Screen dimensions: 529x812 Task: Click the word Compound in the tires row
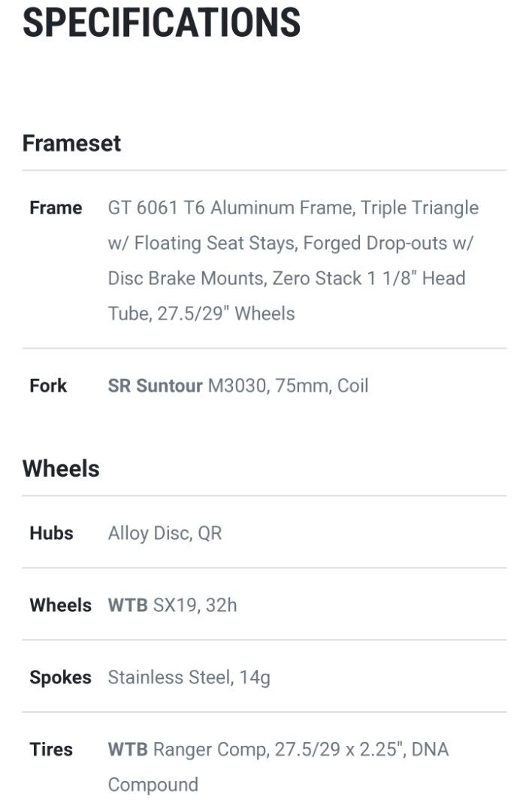coord(153,785)
